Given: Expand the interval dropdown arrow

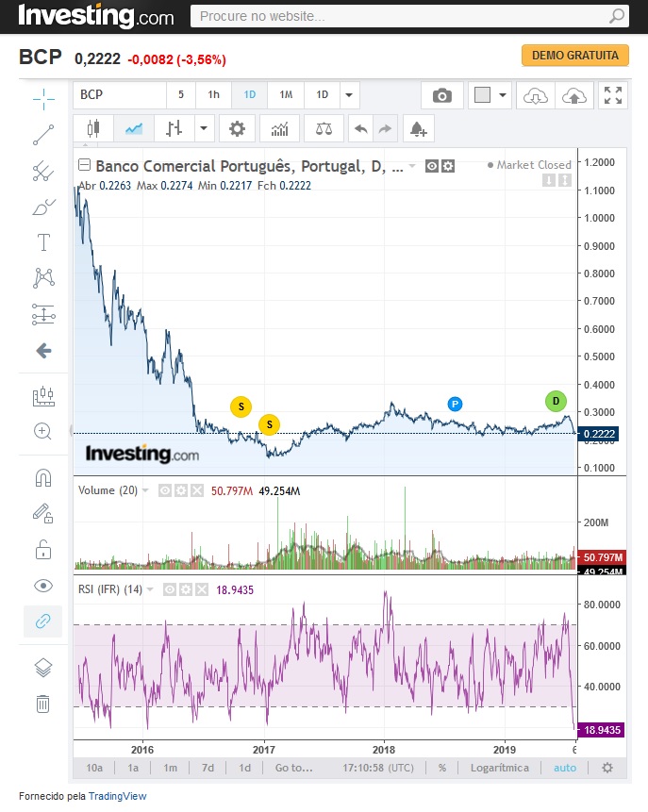Looking at the screenshot, I should [349, 94].
